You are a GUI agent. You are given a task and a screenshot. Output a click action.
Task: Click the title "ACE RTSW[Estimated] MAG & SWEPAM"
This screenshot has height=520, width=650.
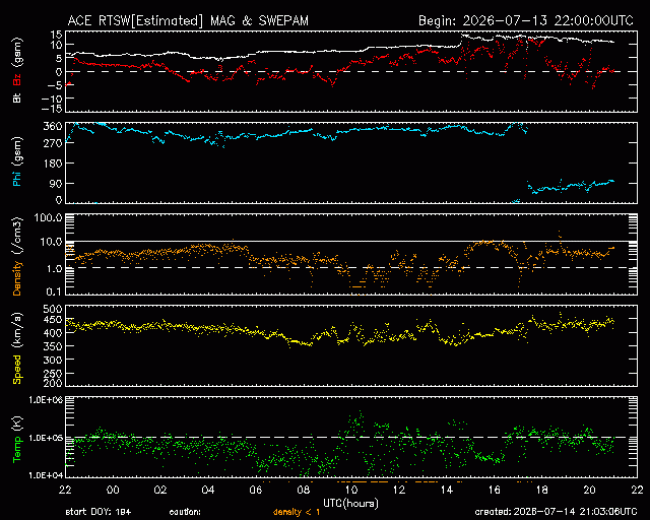point(188,20)
